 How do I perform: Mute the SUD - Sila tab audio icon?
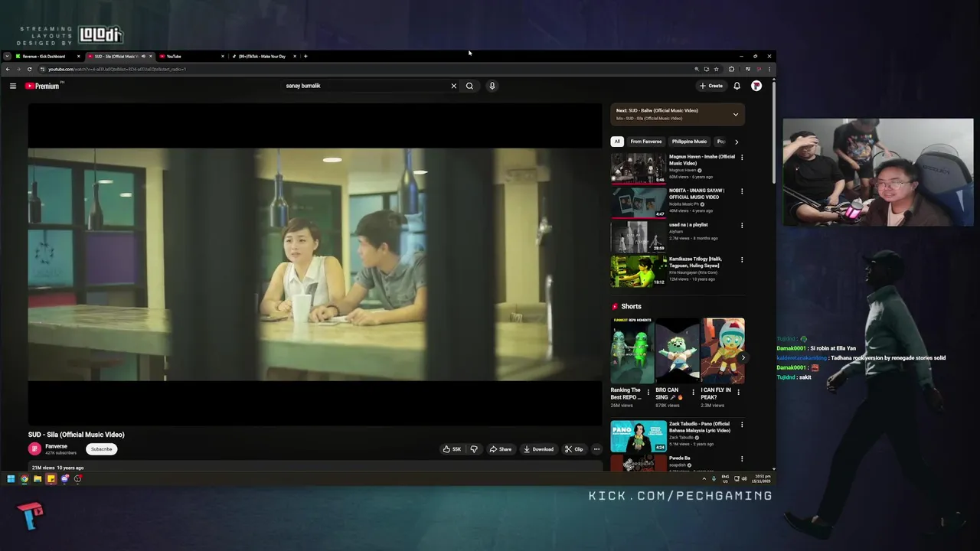pos(143,56)
